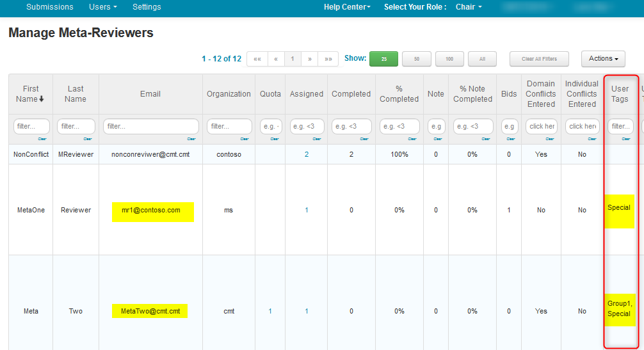The image size is (644, 350).
Task: Go to last page (»» button)
Action: pyautogui.click(x=328, y=59)
